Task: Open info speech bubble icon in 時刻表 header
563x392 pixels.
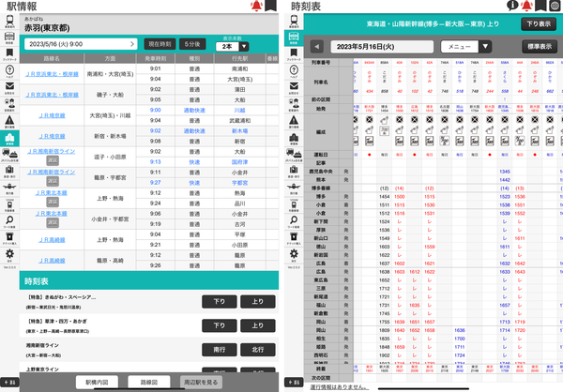Action: (x=512, y=5)
